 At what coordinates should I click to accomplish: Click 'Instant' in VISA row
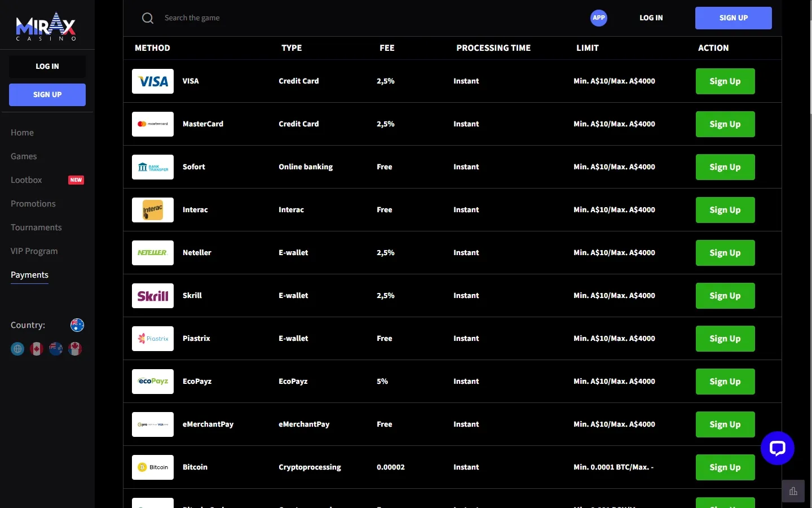point(466,81)
